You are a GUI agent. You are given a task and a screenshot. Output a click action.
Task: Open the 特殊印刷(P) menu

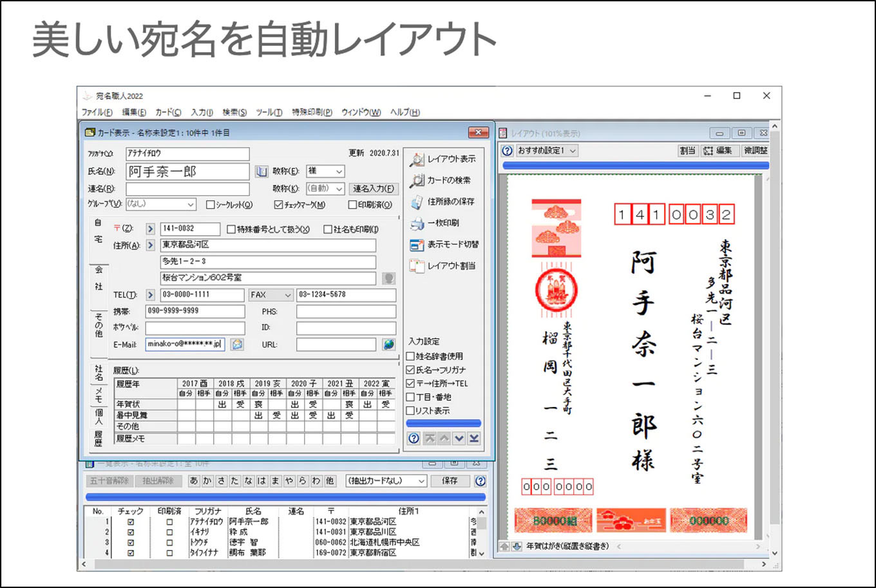click(x=312, y=112)
